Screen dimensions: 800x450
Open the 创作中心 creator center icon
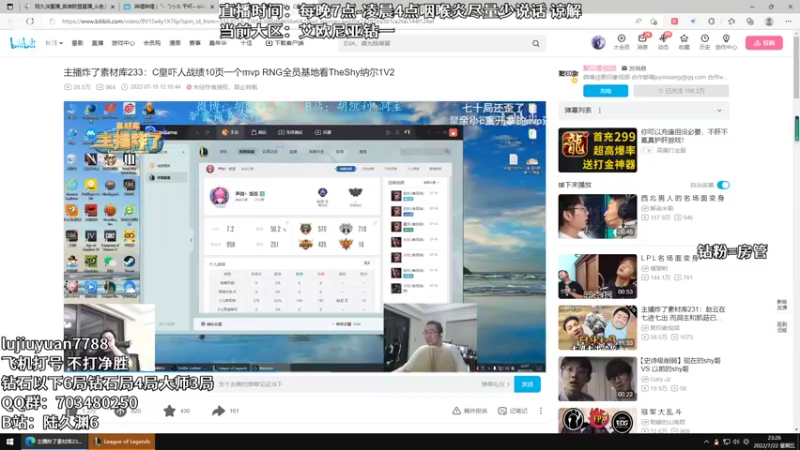pyautogui.click(x=726, y=42)
